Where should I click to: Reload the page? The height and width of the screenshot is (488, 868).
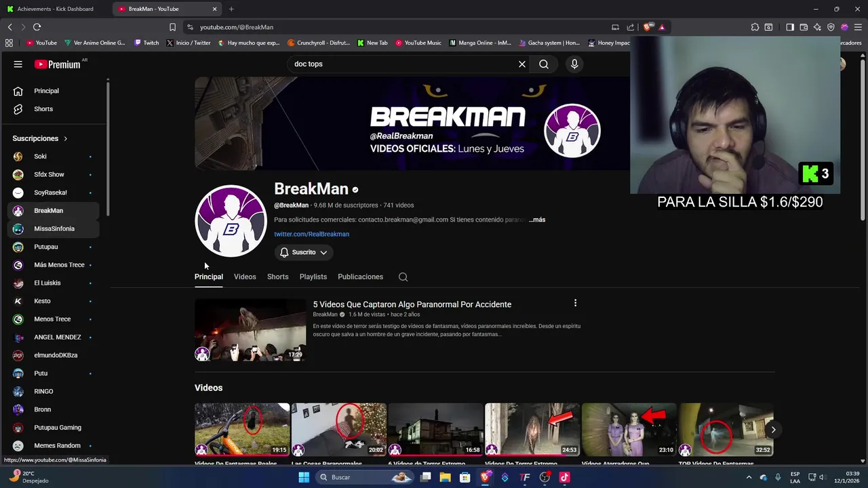tap(37, 27)
